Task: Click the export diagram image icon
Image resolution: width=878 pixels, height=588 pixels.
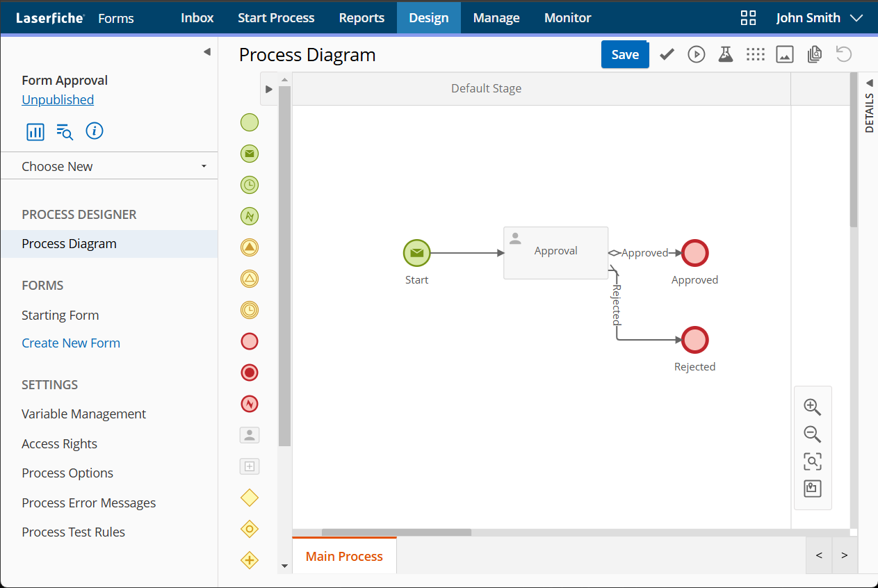Action: (x=785, y=54)
